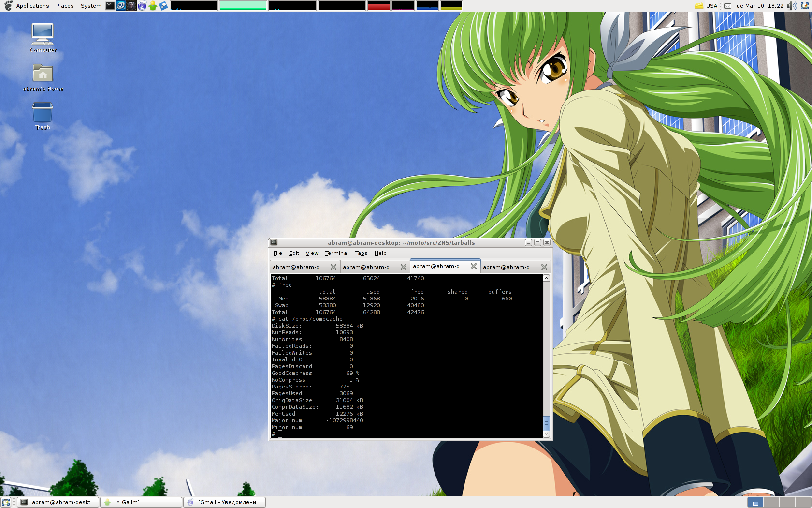Open the mail envelope notification icon
This screenshot has height=508, width=812.
coord(727,6)
